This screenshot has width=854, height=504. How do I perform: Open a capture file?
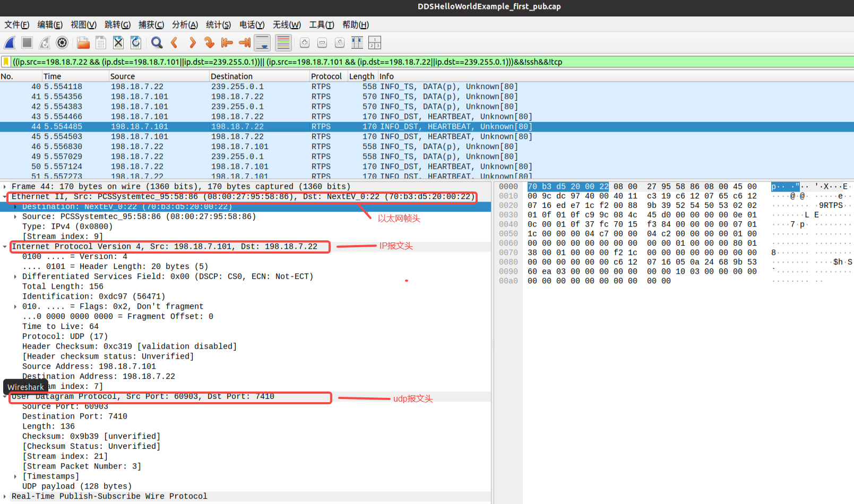pos(83,43)
